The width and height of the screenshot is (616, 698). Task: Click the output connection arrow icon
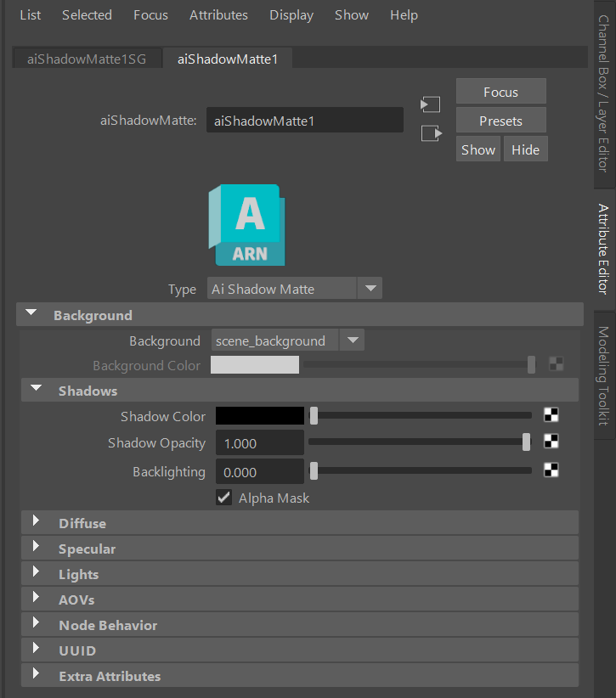431,133
